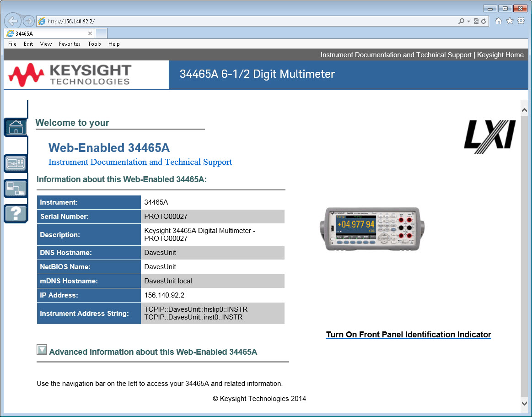Open the Help menu
The width and height of the screenshot is (532, 417).
click(x=114, y=44)
